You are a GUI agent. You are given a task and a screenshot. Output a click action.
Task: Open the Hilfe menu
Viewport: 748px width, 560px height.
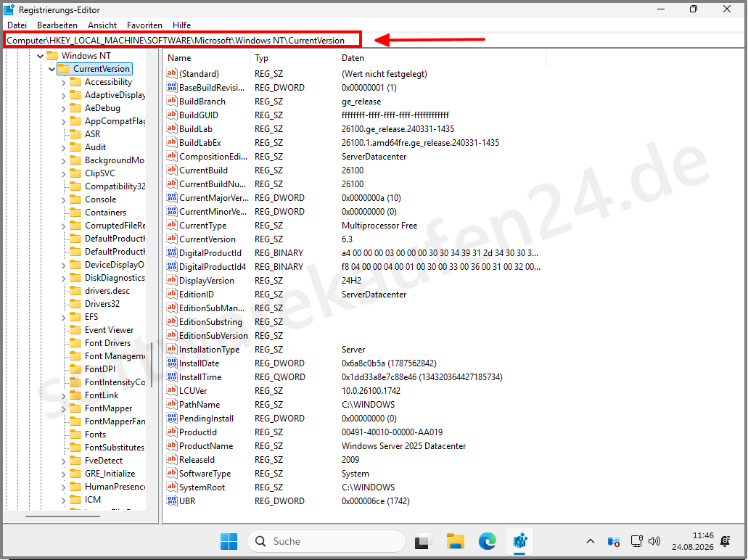(x=182, y=25)
